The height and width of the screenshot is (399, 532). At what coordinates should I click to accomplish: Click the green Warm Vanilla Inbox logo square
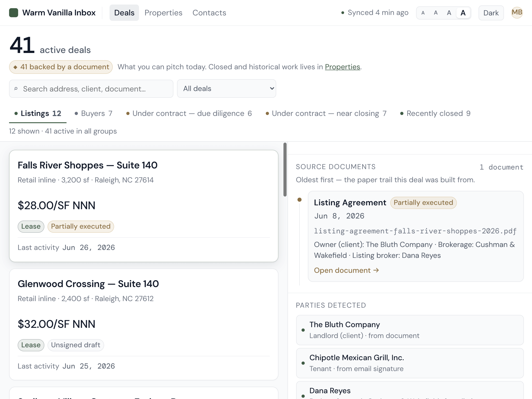pos(14,13)
